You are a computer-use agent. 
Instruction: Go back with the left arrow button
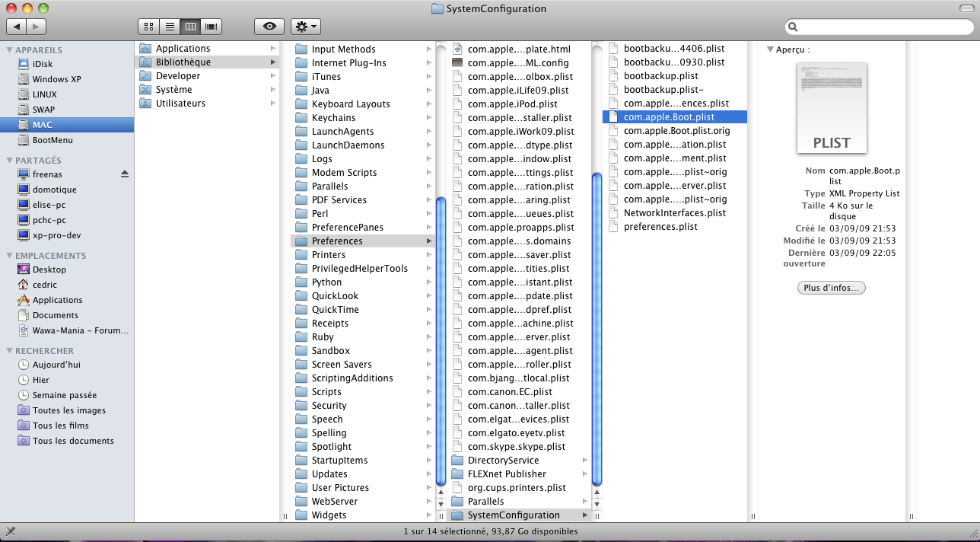click(x=16, y=27)
